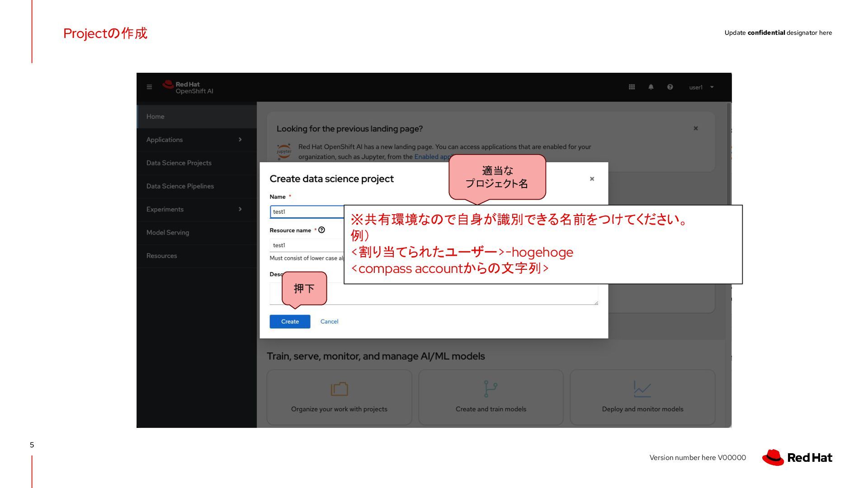Follow the Enabled applications link
Screen dimensions: 868x488
click(x=432, y=157)
